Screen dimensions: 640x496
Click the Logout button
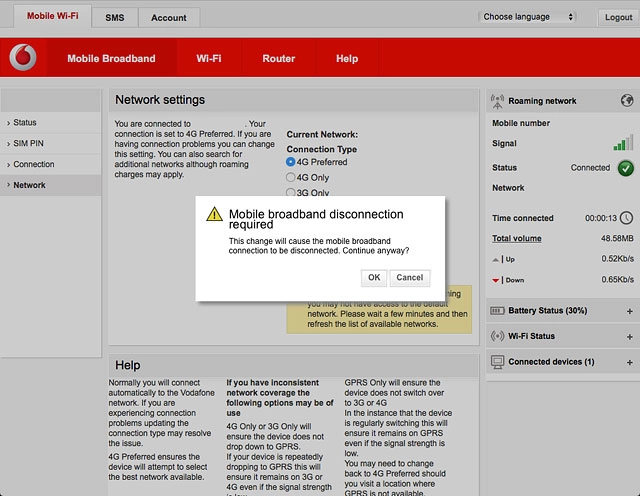click(618, 17)
